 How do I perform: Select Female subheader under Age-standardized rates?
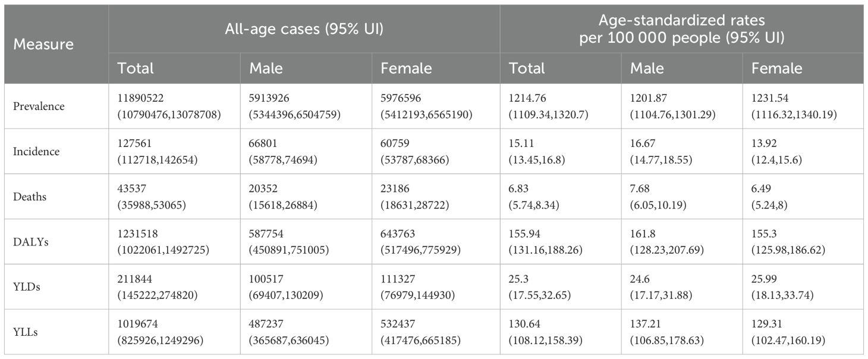coord(776,68)
